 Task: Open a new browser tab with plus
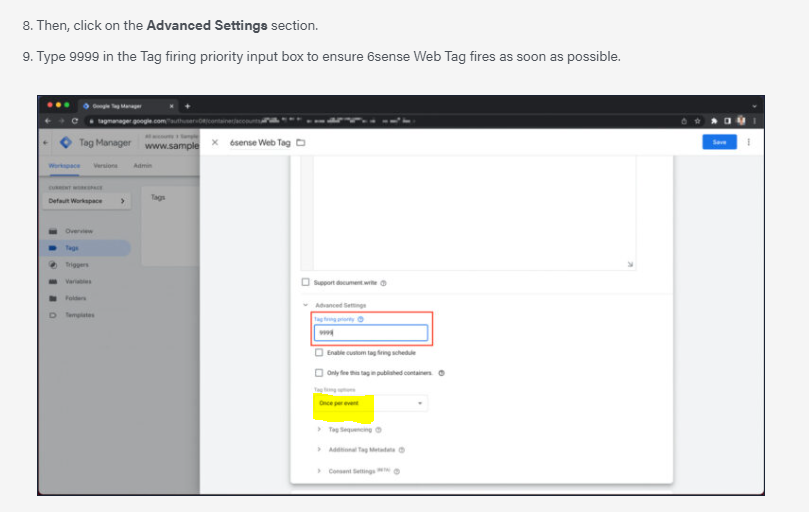click(187, 106)
